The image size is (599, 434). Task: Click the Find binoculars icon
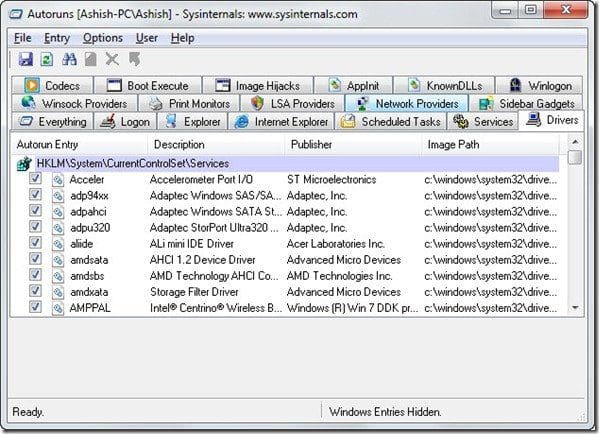point(69,59)
